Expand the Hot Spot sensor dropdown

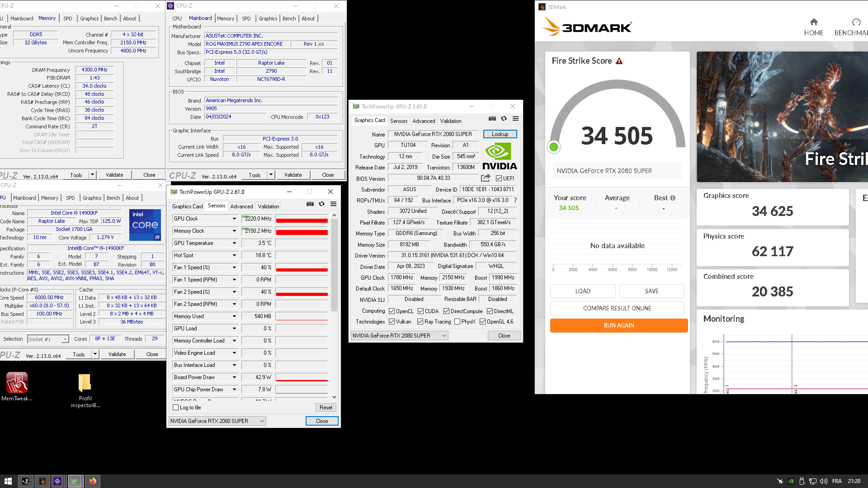coord(234,255)
